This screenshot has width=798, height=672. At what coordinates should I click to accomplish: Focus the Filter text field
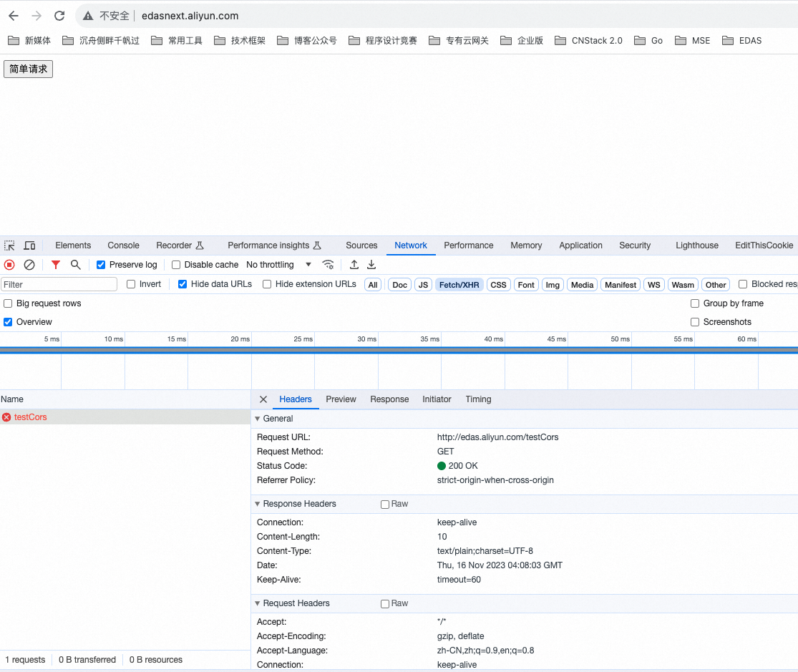click(x=59, y=285)
